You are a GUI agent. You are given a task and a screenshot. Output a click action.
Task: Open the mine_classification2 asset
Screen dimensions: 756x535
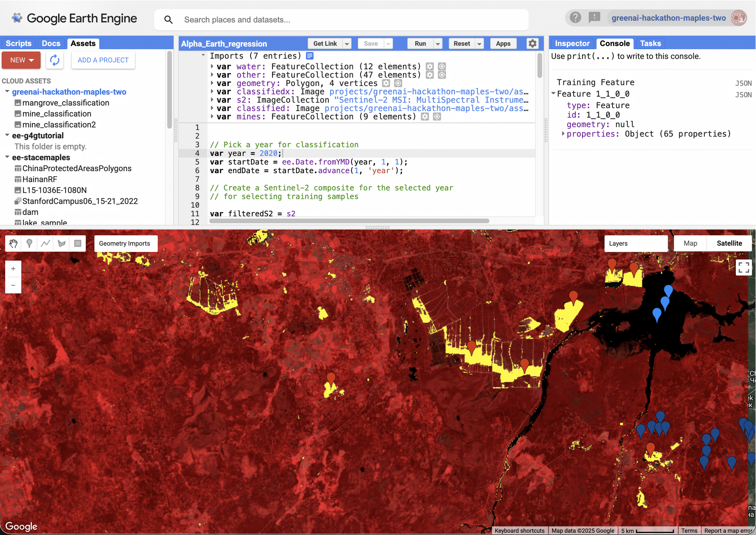pyautogui.click(x=59, y=124)
